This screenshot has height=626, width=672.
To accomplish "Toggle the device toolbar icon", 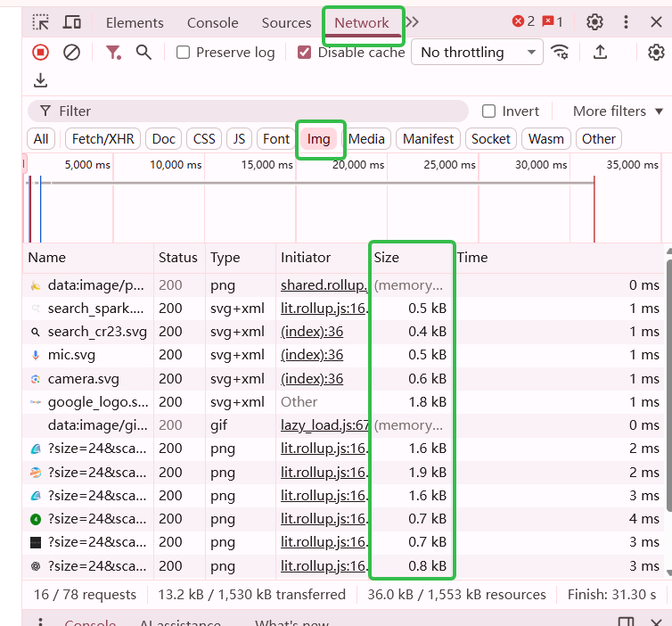I will (x=72, y=22).
